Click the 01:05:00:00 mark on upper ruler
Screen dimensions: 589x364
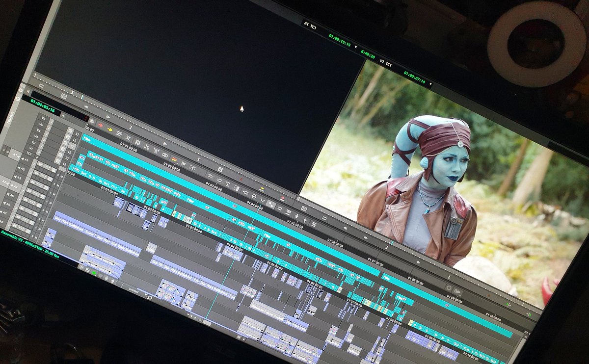[295, 224]
